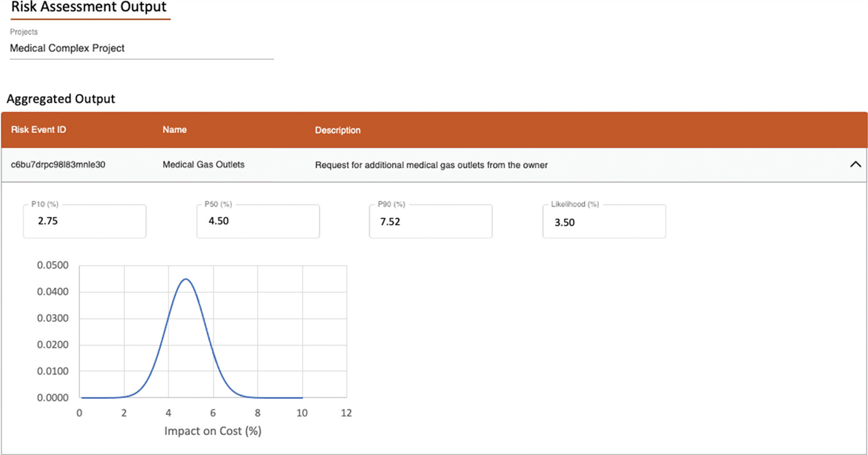Click the 0.0000 y-axis label
This screenshot has width=868, height=455.
click(52, 398)
